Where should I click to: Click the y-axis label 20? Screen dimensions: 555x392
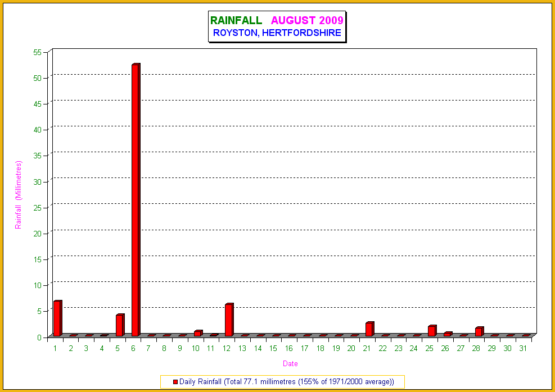point(38,234)
